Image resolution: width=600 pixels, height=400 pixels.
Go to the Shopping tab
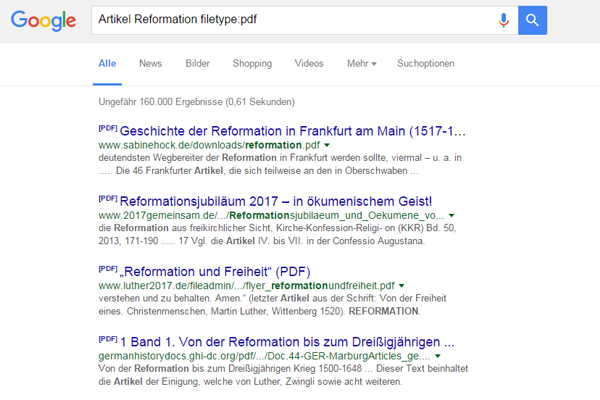(x=252, y=64)
